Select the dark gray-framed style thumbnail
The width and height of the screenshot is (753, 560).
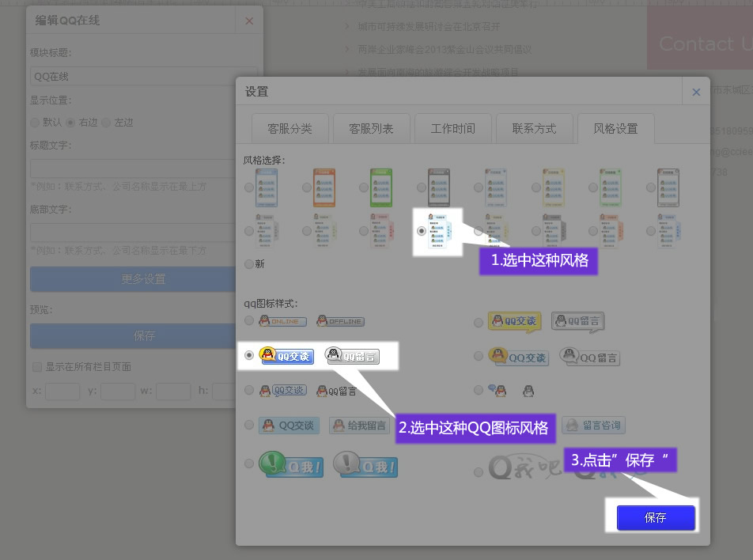pyautogui.click(x=439, y=187)
